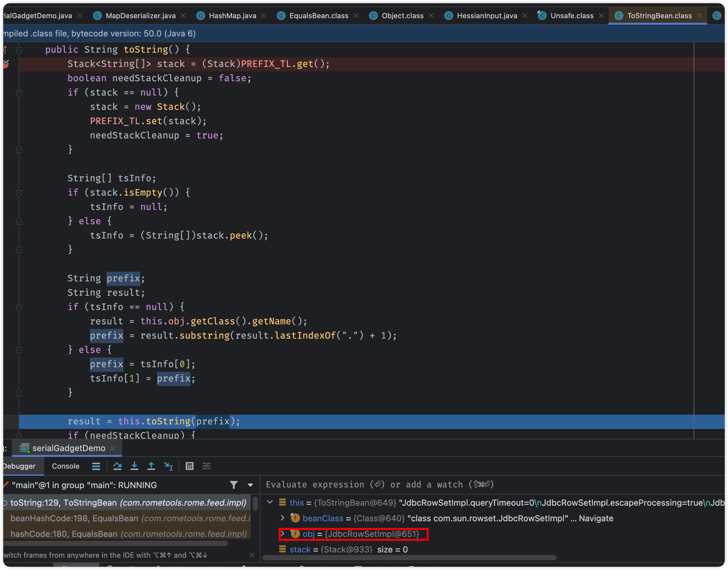Click the Evaluate expression input field
The image size is (728, 570).
(493, 485)
